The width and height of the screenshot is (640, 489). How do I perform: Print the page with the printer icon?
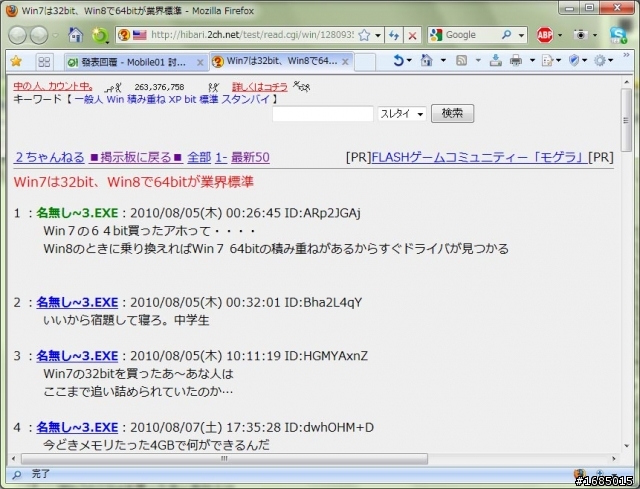(x=516, y=61)
